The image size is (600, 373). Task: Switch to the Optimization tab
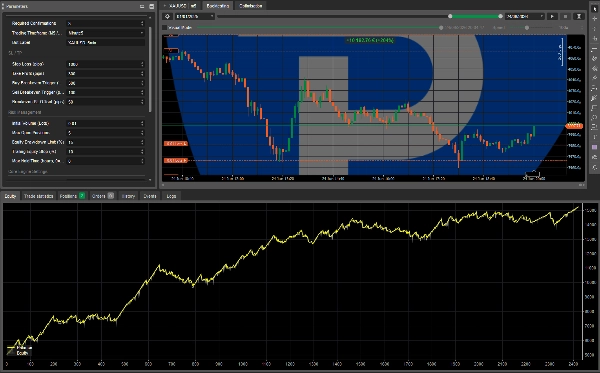coord(251,6)
